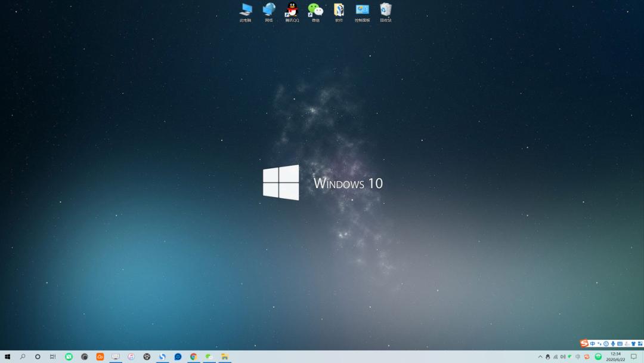The width and height of the screenshot is (644, 363).
Task: Show hidden system tray icons
Action: pyautogui.click(x=540, y=356)
